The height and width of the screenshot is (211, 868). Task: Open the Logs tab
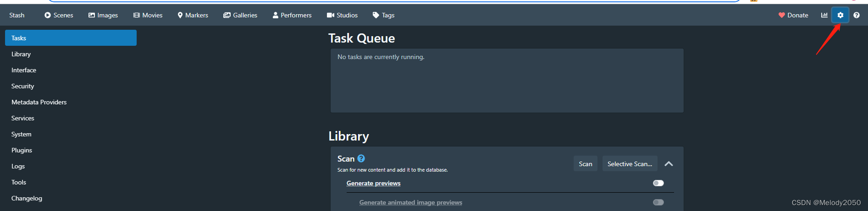71,166
